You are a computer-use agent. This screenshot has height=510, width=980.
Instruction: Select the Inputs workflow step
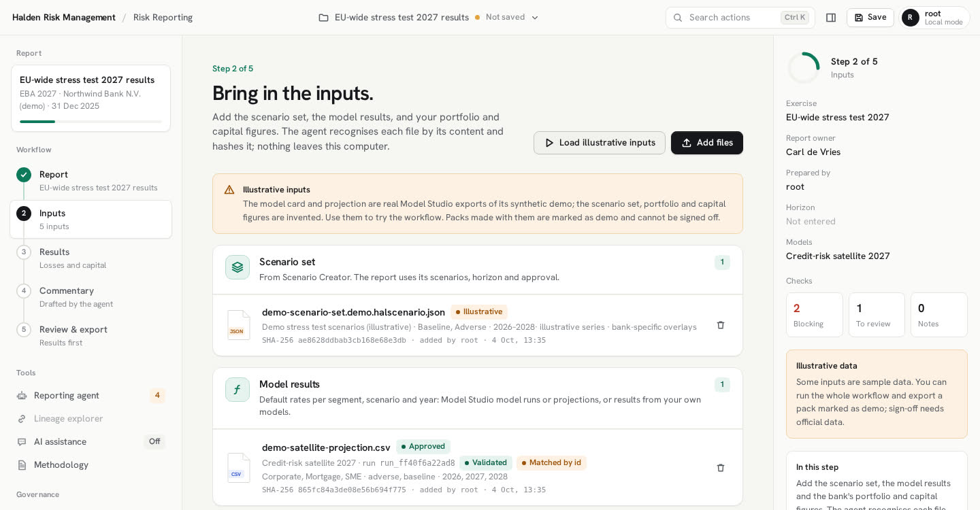coord(91,219)
